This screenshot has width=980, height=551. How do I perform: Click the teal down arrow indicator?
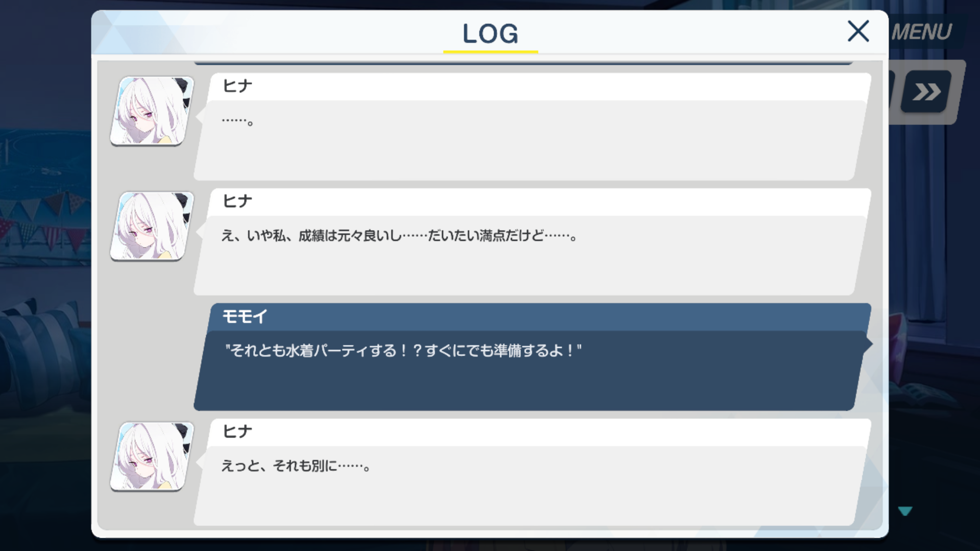click(x=905, y=511)
